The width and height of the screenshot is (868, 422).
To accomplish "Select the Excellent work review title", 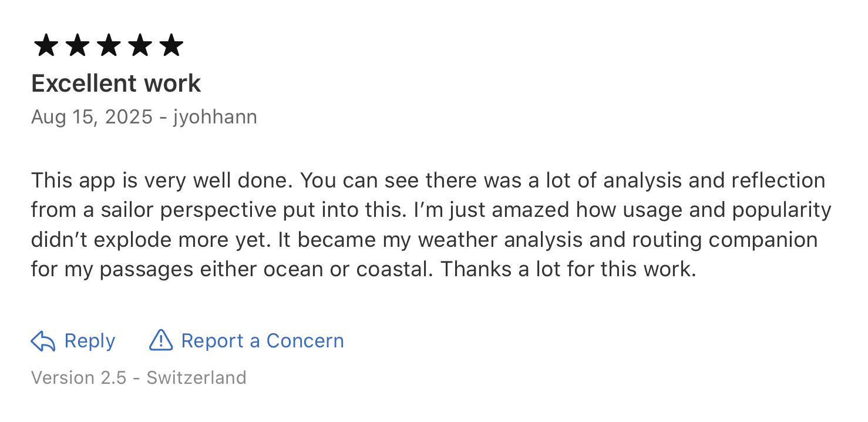I will coord(116,83).
